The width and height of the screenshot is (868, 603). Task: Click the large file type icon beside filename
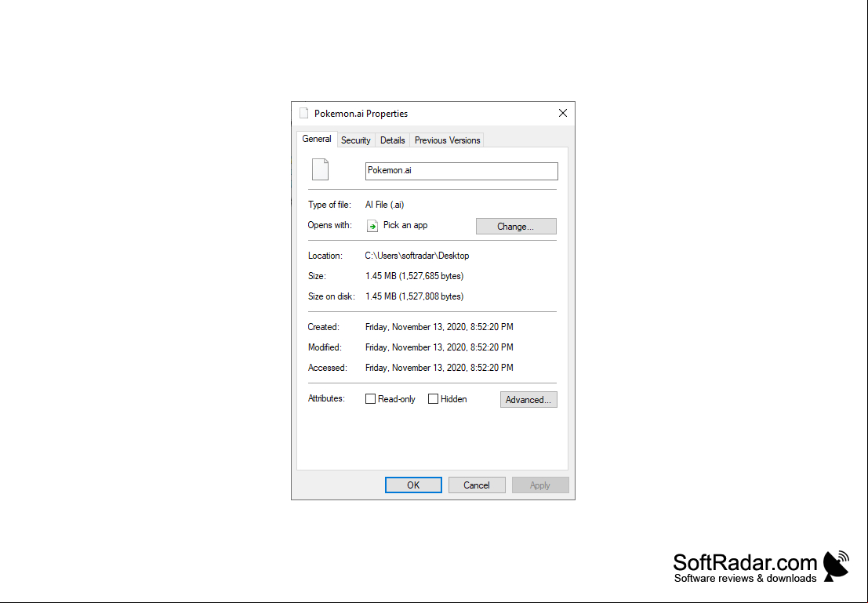(x=321, y=169)
